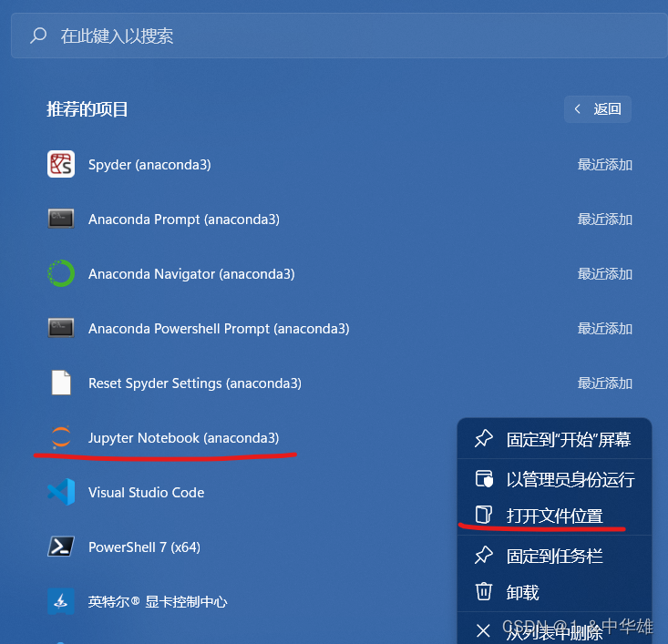Click the Spyder app icon
Screen dimensions: 668x644
[61, 164]
